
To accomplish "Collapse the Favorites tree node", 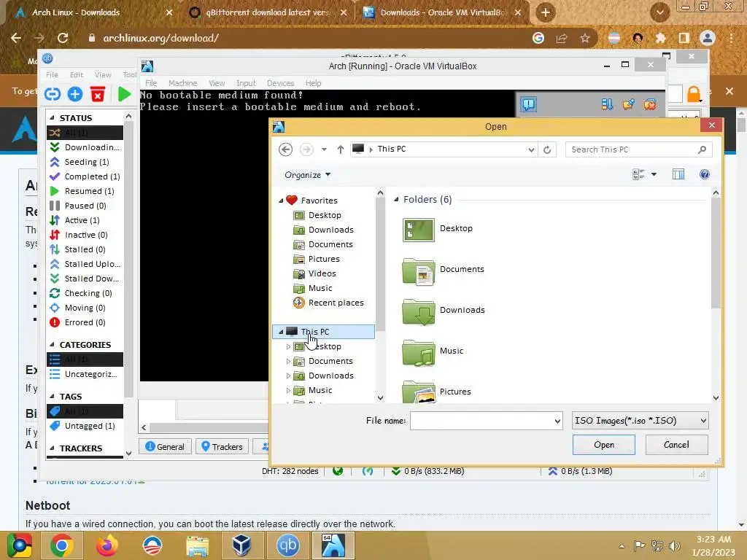I will point(281,201).
